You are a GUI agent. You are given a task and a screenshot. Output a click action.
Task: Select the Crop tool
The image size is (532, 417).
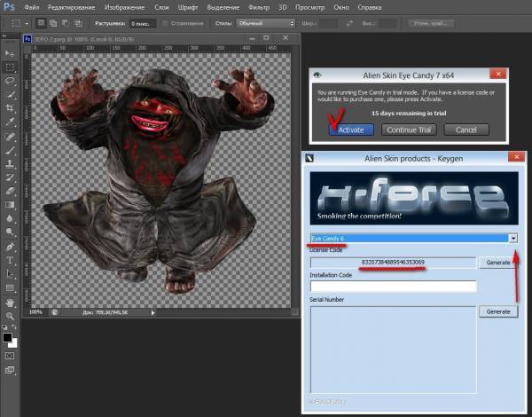click(11, 107)
